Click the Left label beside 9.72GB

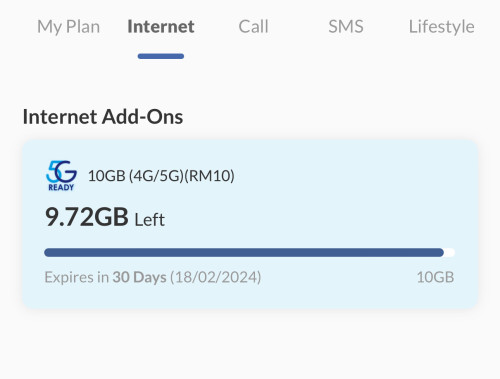coord(149,220)
